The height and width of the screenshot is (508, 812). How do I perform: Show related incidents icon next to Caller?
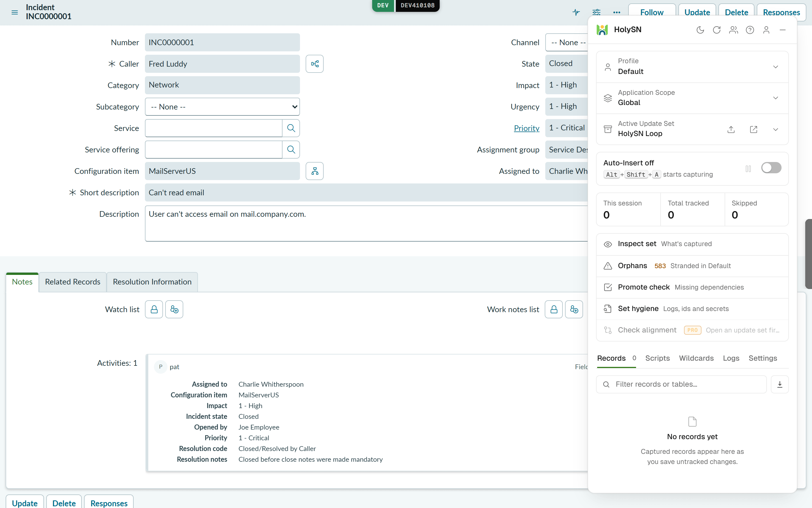(314, 64)
